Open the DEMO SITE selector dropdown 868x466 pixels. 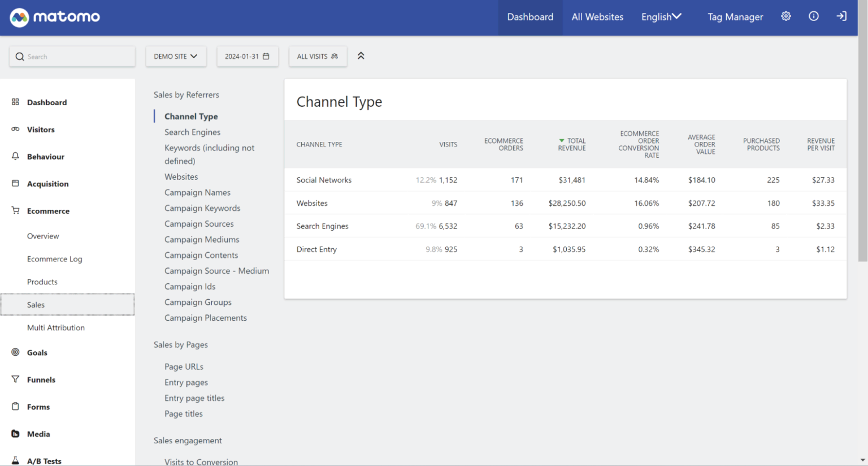click(176, 56)
